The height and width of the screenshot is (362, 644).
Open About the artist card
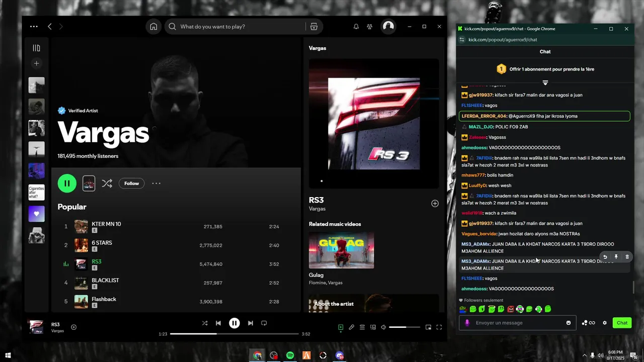pos(374,303)
